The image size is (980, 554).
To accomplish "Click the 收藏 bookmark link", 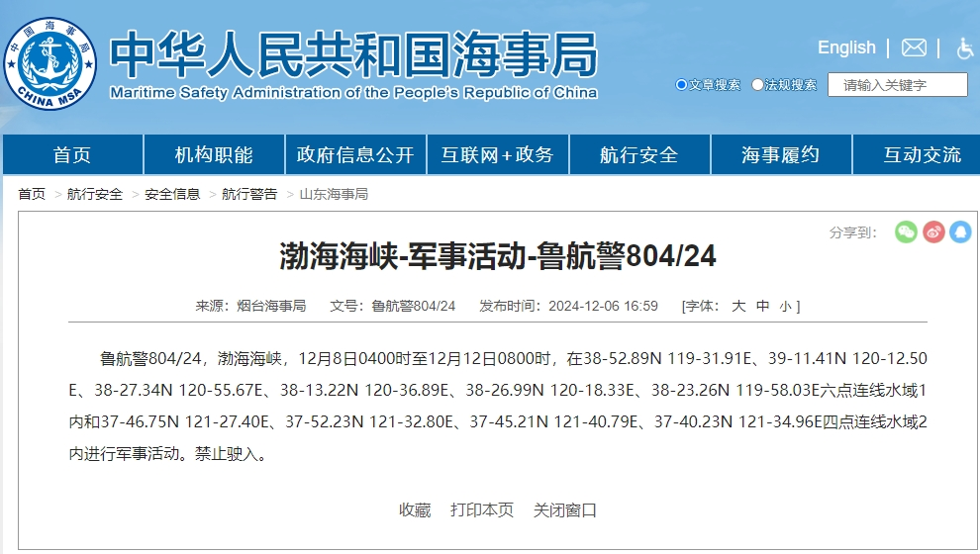I will click(415, 510).
